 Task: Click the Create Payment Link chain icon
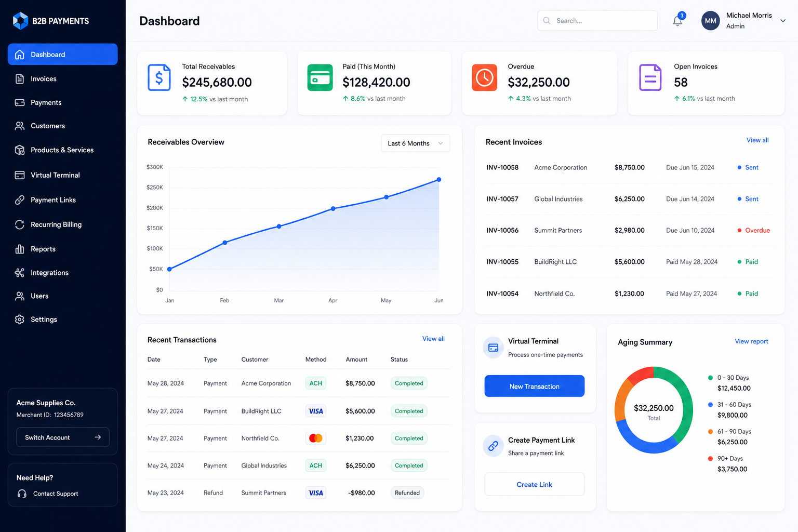pyautogui.click(x=494, y=446)
